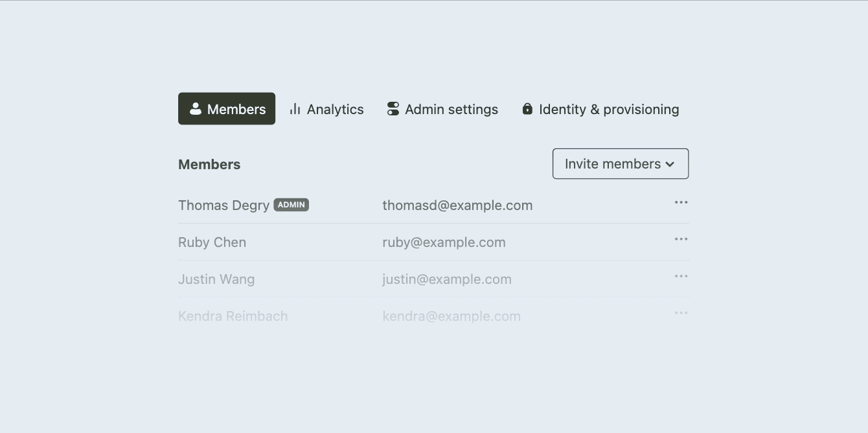Click the bar chart Analytics icon
Screen dimensions: 868x433
tap(295, 109)
